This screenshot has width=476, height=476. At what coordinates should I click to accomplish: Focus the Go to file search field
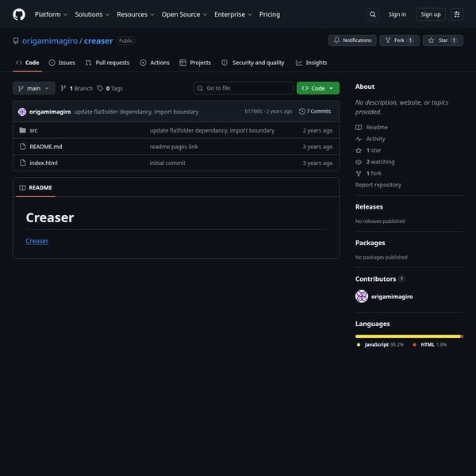pyautogui.click(x=244, y=88)
